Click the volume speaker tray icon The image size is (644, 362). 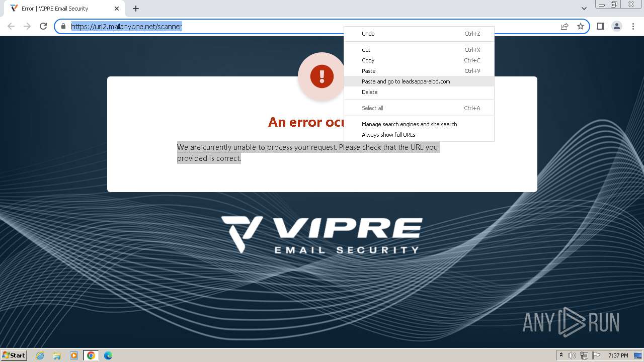pyautogui.click(x=572, y=355)
